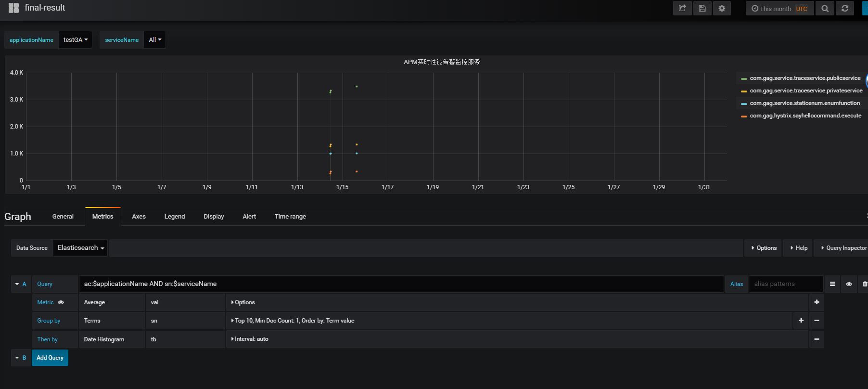The image size is (868, 389).
Task: Remove Terms group by with minus icon
Action: 817,321
